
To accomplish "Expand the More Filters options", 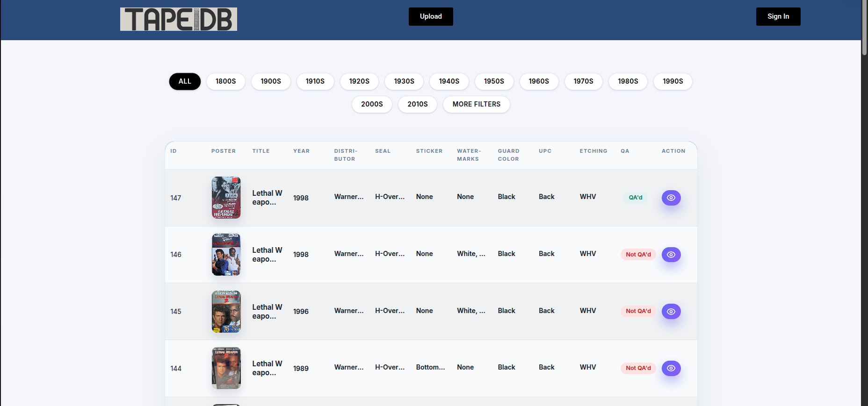I will tap(476, 104).
